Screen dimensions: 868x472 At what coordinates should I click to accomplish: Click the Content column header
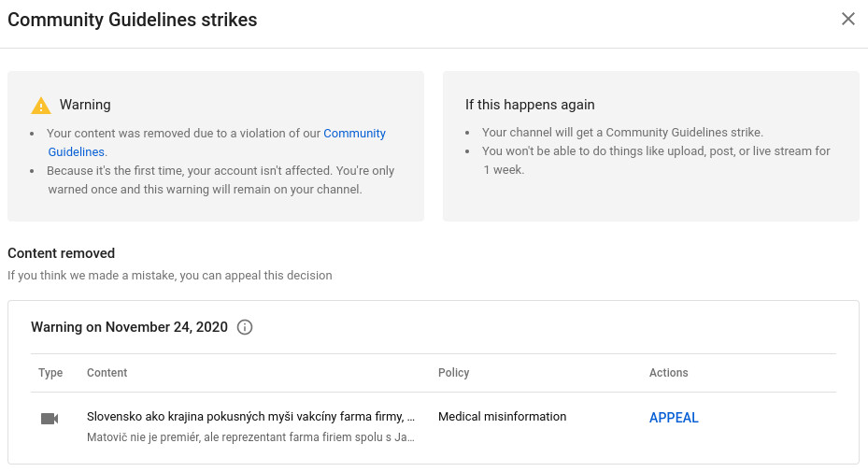click(107, 373)
